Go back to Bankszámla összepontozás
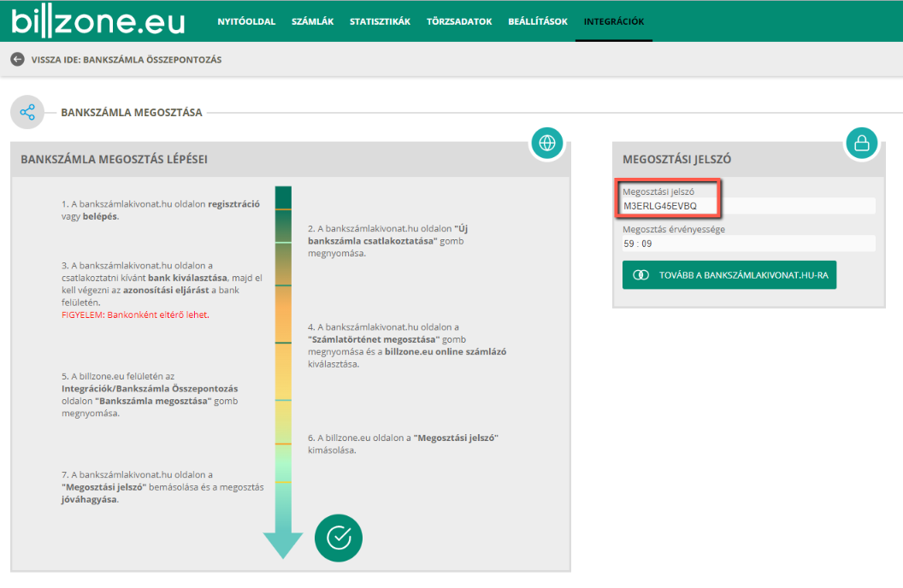The height and width of the screenshot is (588, 903). 126,60
